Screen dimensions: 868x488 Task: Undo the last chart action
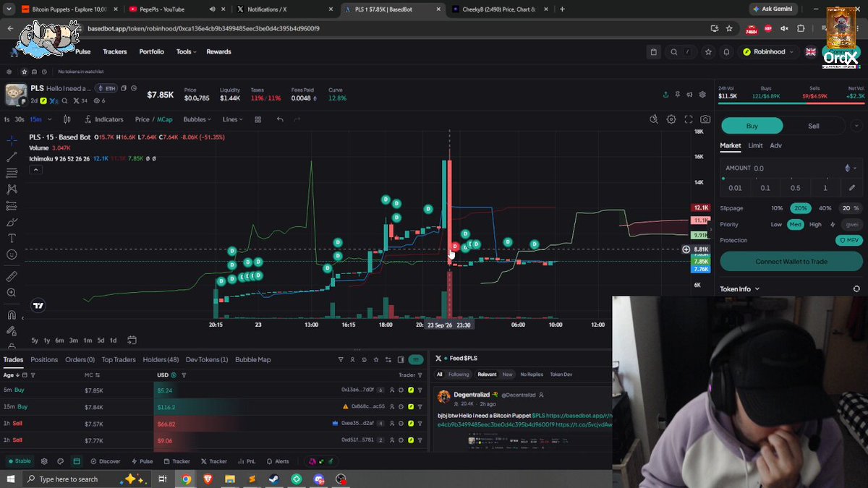(x=279, y=119)
